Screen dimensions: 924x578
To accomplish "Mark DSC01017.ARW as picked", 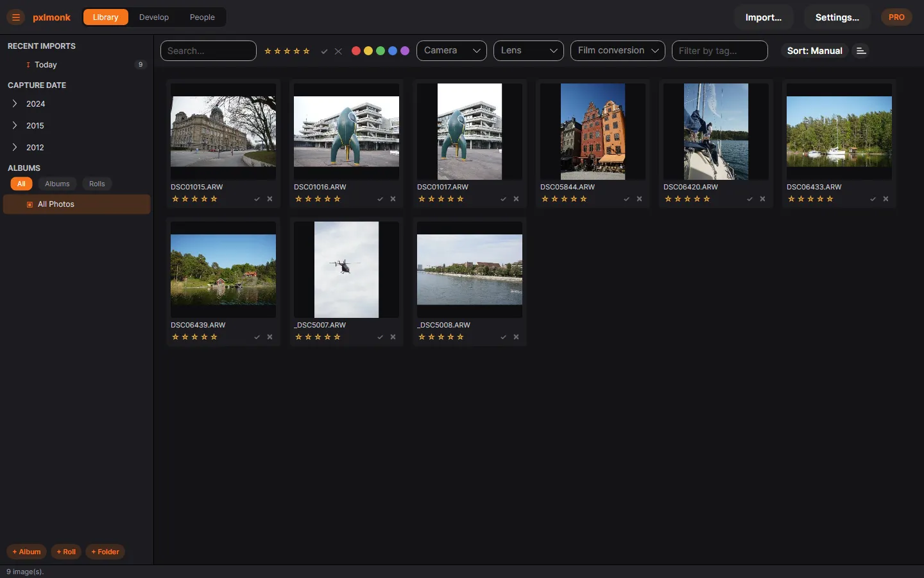I will click(503, 199).
